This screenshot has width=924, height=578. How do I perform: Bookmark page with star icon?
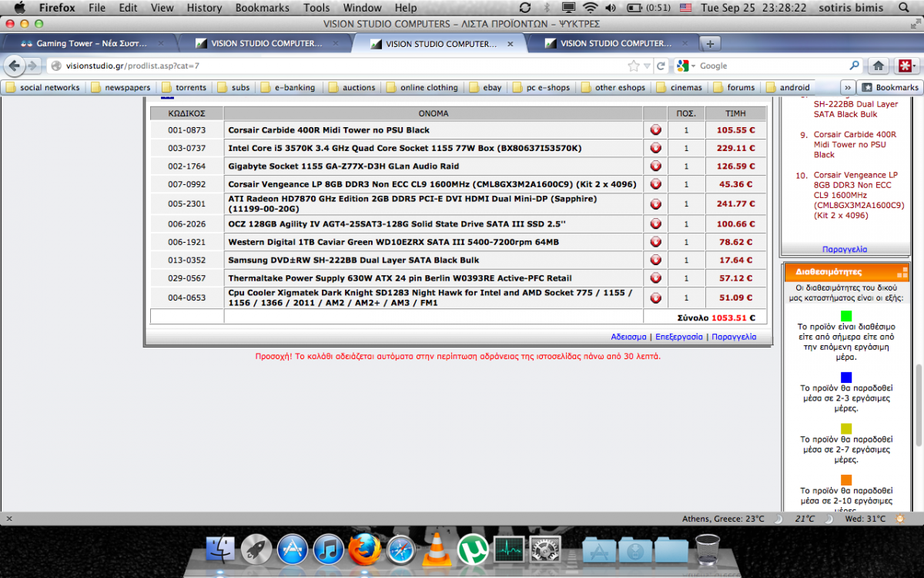point(633,66)
